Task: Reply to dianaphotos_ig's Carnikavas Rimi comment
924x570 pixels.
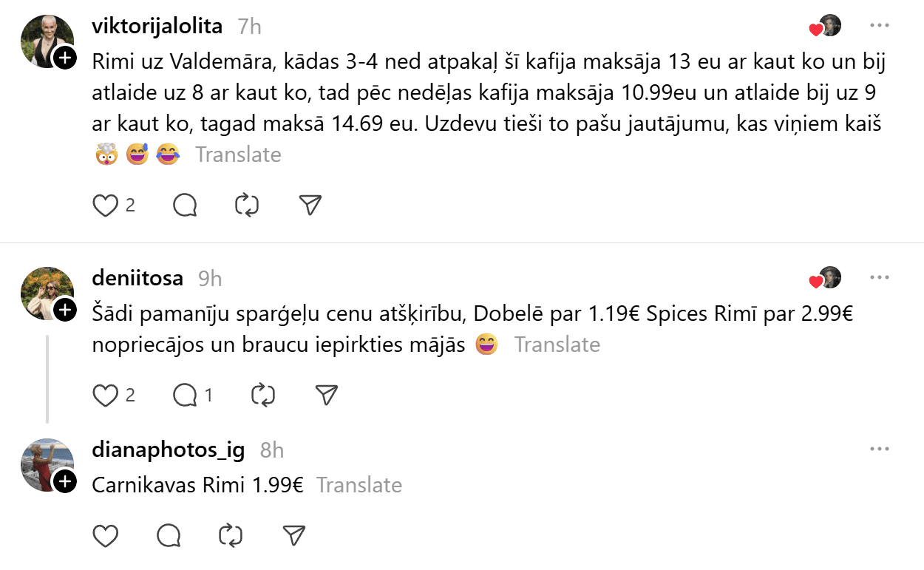Action: click(169, 535)
